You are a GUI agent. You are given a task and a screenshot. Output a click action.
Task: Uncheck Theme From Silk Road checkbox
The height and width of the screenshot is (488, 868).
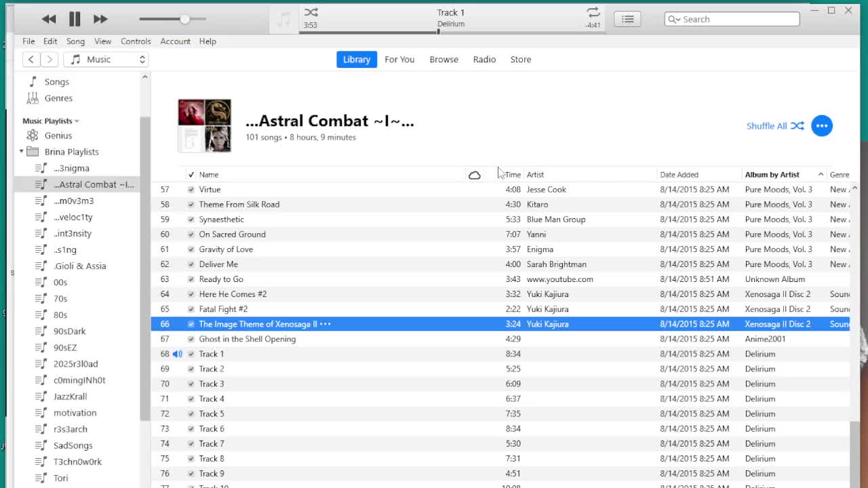[191, 205]
